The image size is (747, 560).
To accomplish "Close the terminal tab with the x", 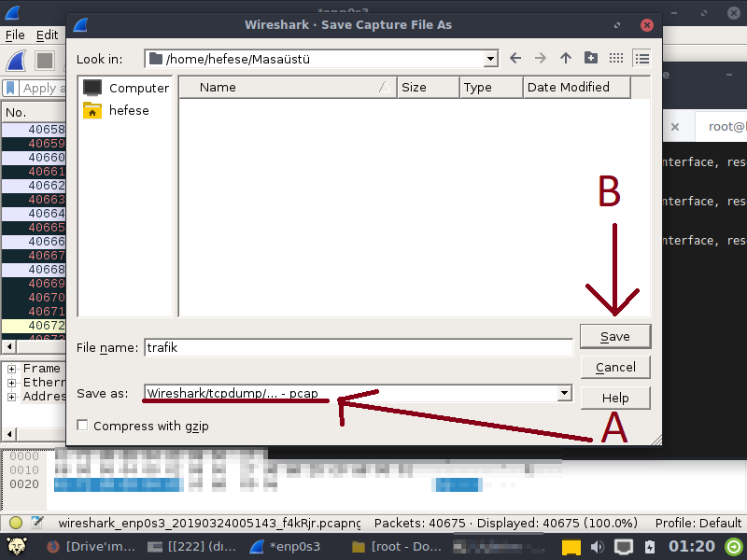I will 674,127.
